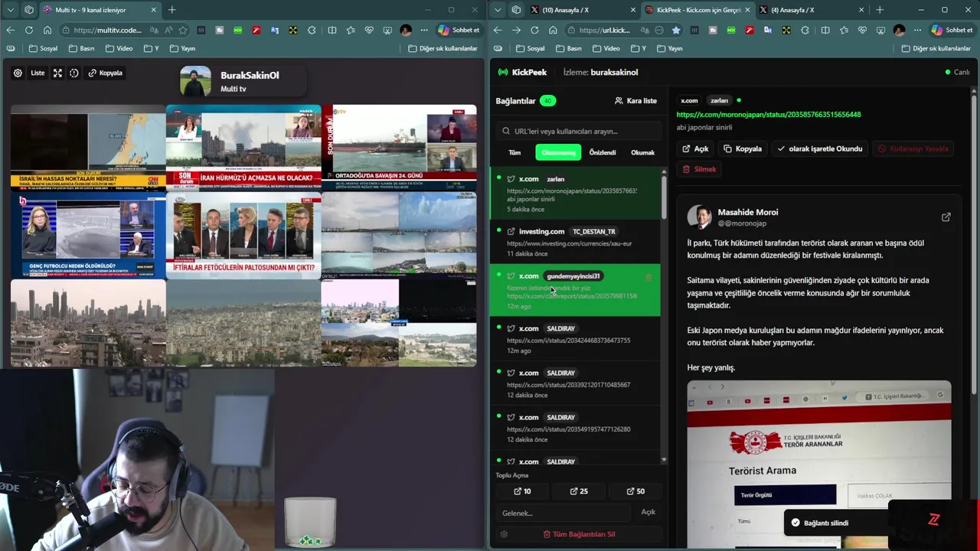
Task: Go home in the Multi tv browser window
Action: [47, 30]
